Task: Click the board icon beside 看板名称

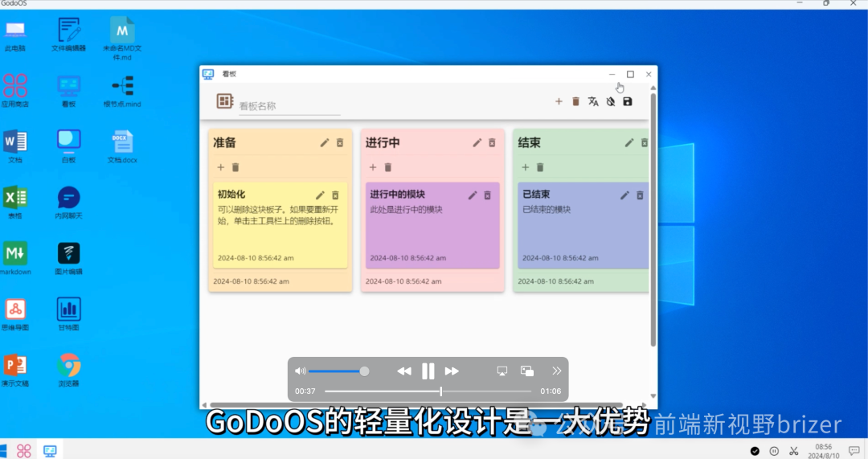Action: pyautogui.click(x=225, y=100)
